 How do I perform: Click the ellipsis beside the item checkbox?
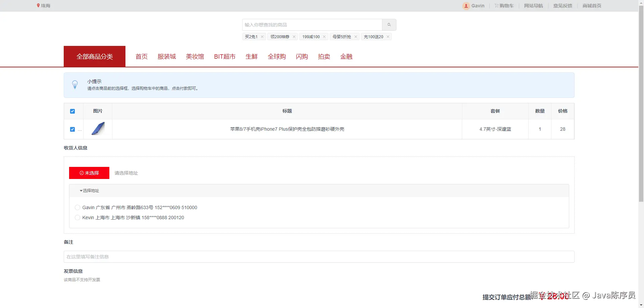(80, 130)
